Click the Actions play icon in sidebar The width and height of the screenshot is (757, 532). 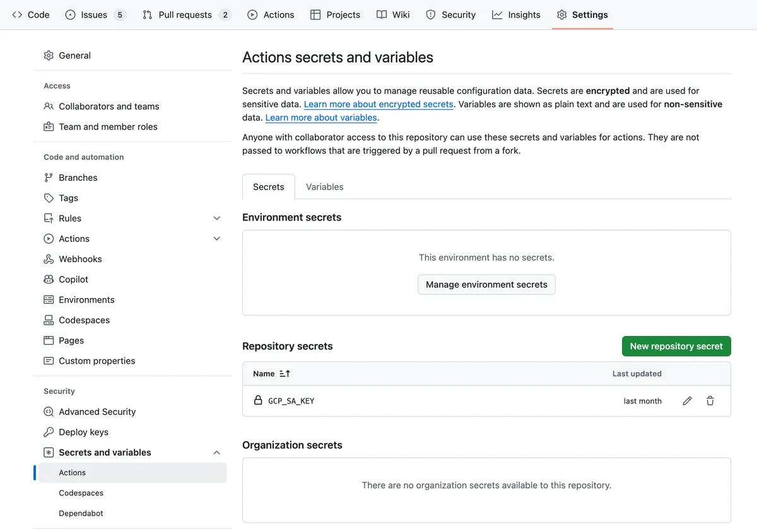[x=49, y=239]
